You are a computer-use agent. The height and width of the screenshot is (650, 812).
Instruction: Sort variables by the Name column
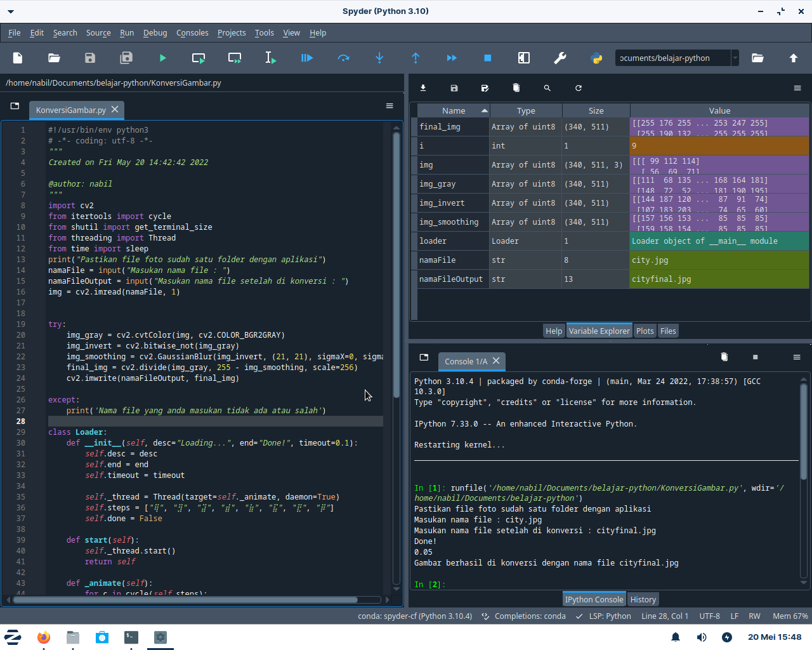click(x=452, y=110)
